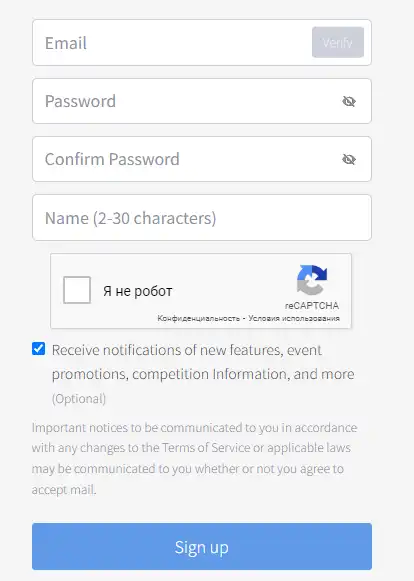
Task: Click the (Optional) label text
Action: coord(79,399)
